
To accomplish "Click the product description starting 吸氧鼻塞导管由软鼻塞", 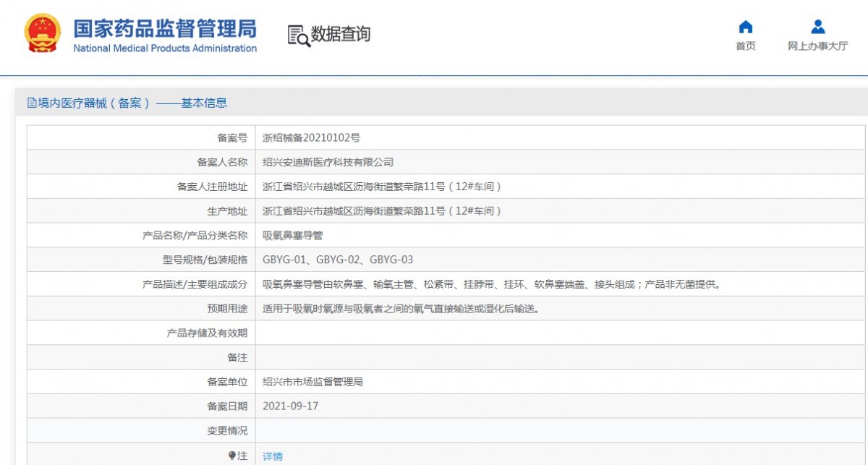I will tap(491, 284).
